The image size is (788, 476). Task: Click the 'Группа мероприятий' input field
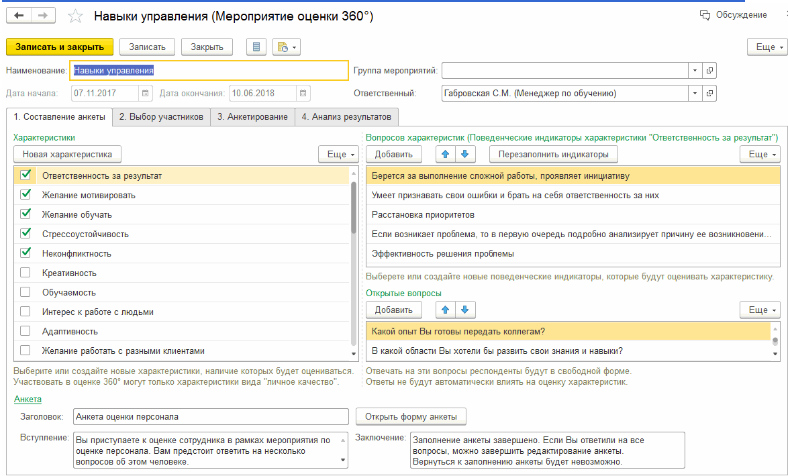565,70
